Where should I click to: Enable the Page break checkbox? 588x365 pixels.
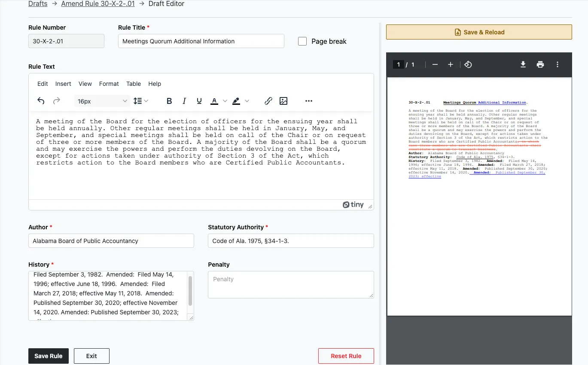[x=302, y=41]
